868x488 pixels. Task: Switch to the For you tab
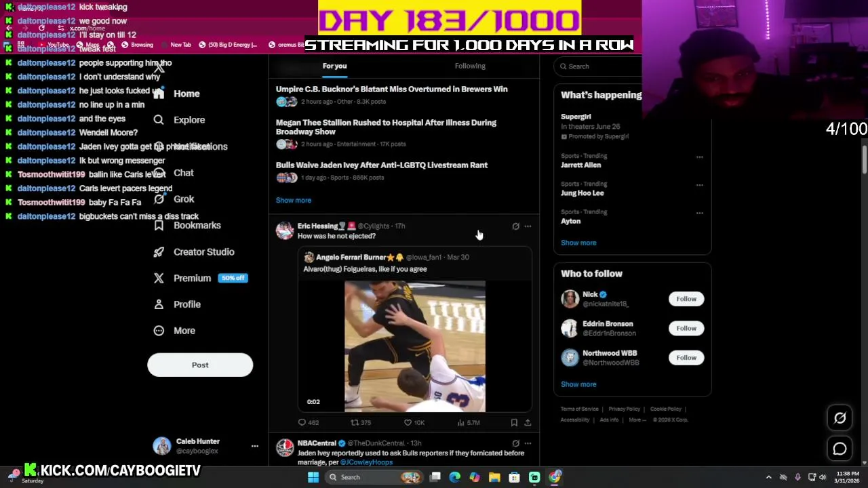[334, 66]
